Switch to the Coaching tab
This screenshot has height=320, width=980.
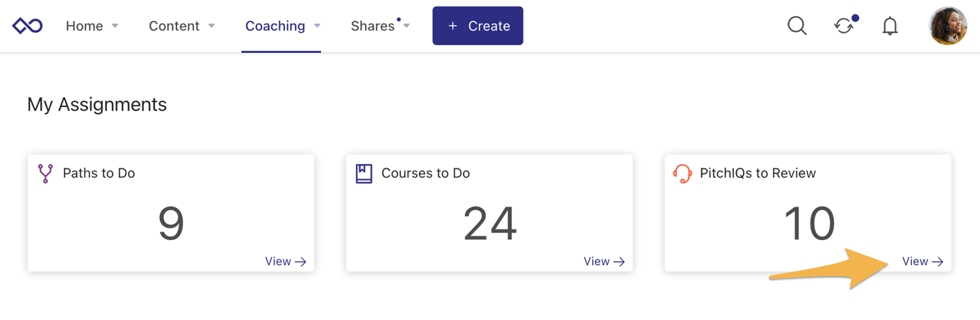[x=275, y=26]
